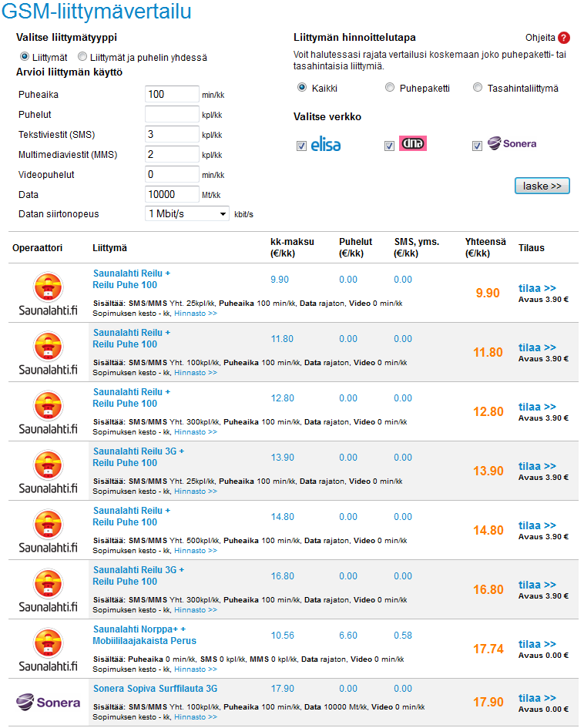
Task: Click the red Ohjeita help icon
Action: (564, 38)
